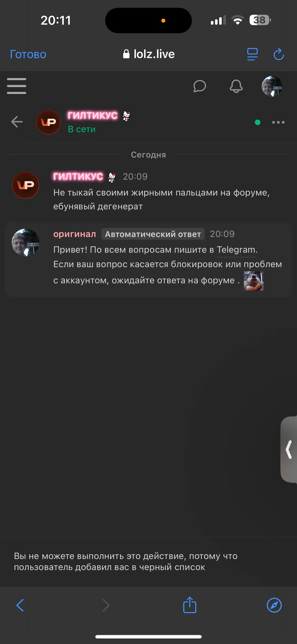Tap the Safari share icon
Viewport: 297px width, 644px height.
pyautogui.click(x=190, y=605)
